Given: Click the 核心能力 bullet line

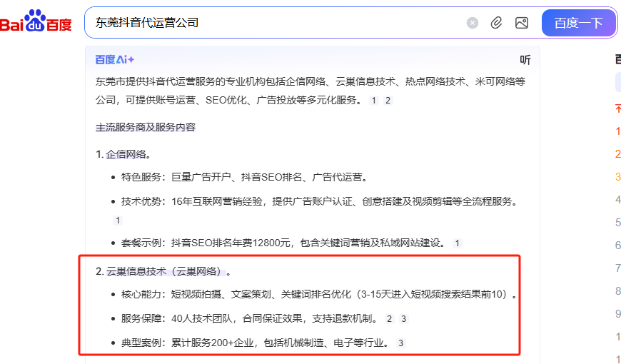Looking at the screenshot, I should [x=319, y=294].
